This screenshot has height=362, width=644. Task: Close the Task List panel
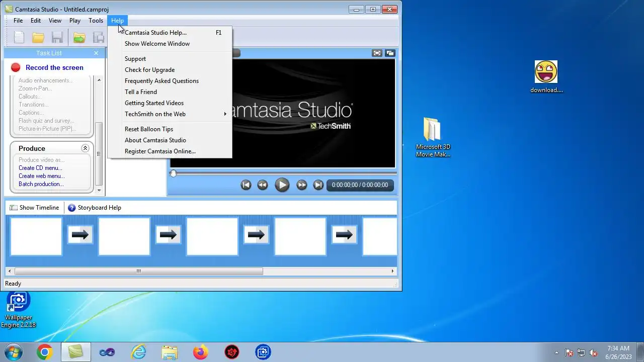(x=96, y=53)
